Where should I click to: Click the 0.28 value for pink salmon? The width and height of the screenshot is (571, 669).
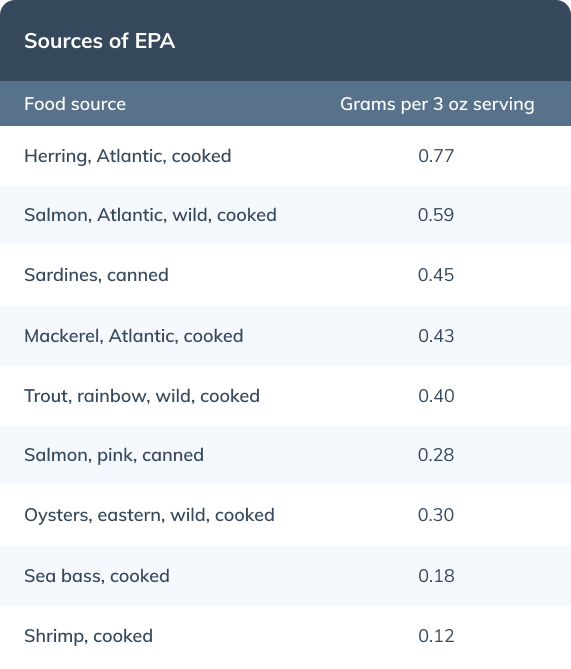click(436, 455)
